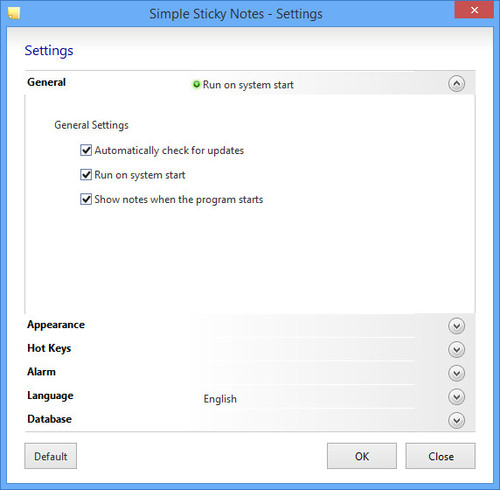Uncheck Automatically check for updates

coord(86,150)
